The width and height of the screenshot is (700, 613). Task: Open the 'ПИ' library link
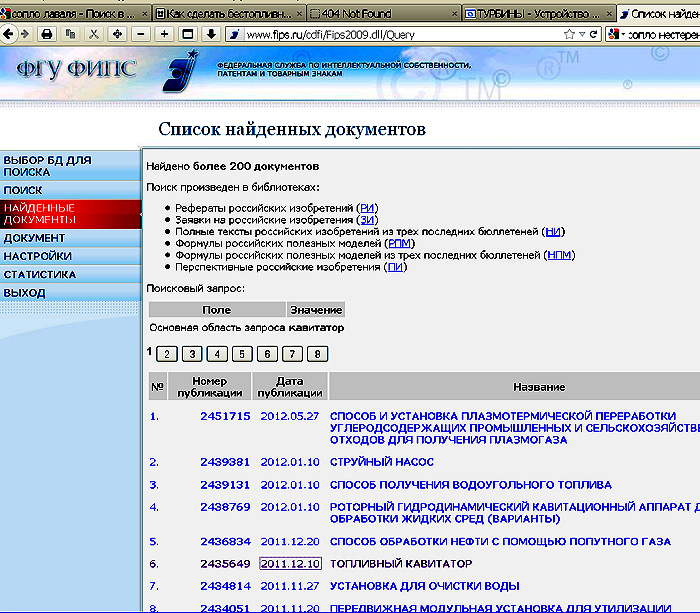pyautogui.click(x=395, y=267)
